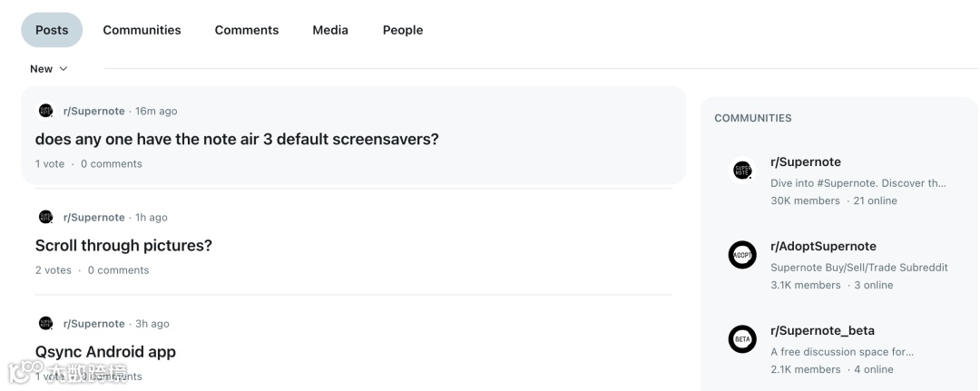Open the Media tab
The image size is (980, 391).
coord(330,30)
